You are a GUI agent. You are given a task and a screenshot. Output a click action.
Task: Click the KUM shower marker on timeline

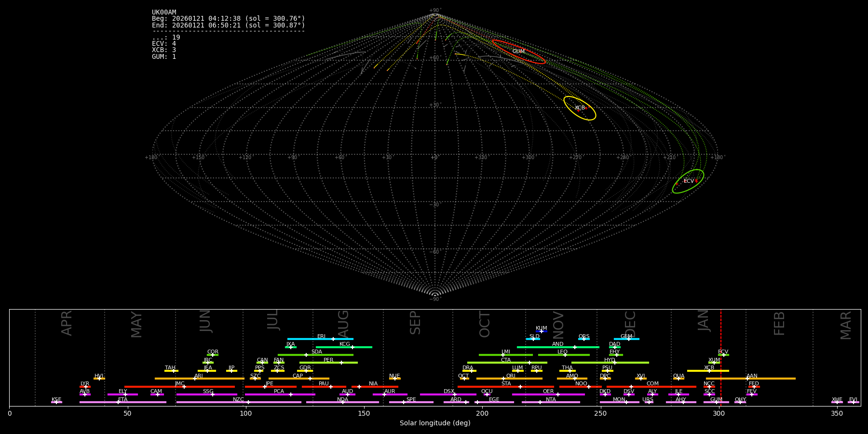point(542,331)
